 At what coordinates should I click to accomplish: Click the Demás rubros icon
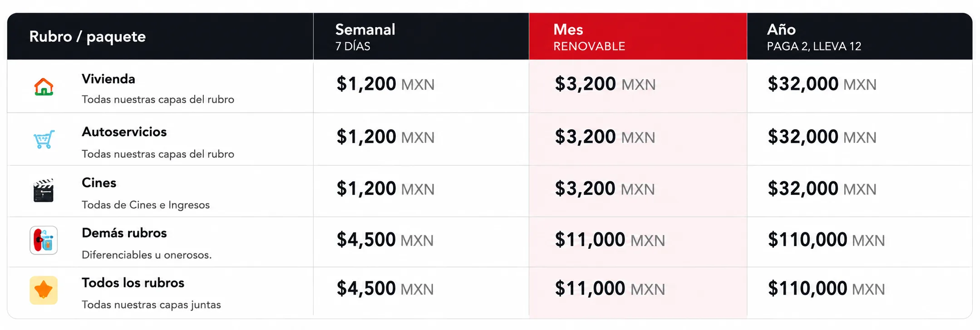pyautogui.click(x=44, y=240)
